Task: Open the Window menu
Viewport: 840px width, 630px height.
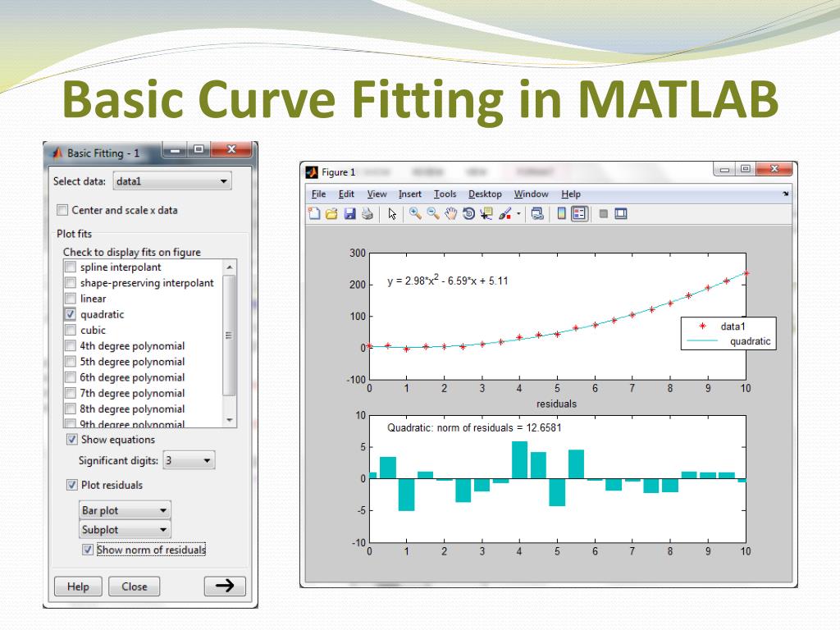Action: [532, 194]
